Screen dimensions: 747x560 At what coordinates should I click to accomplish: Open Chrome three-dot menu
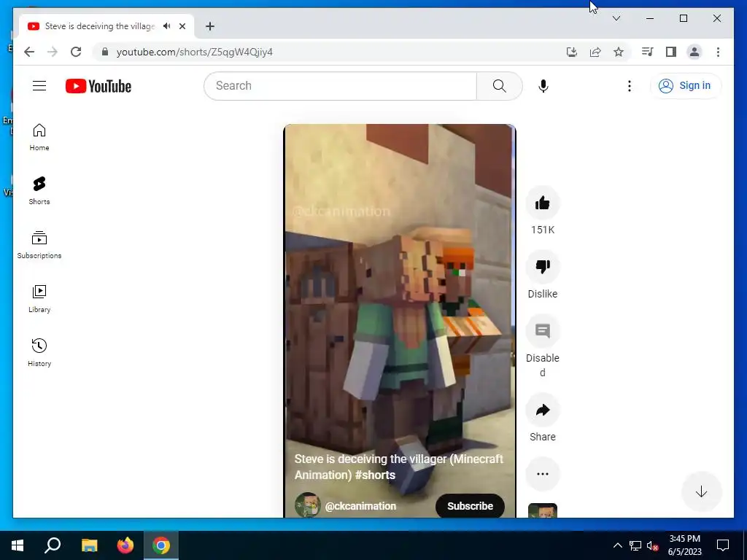(x=718, y=52)
